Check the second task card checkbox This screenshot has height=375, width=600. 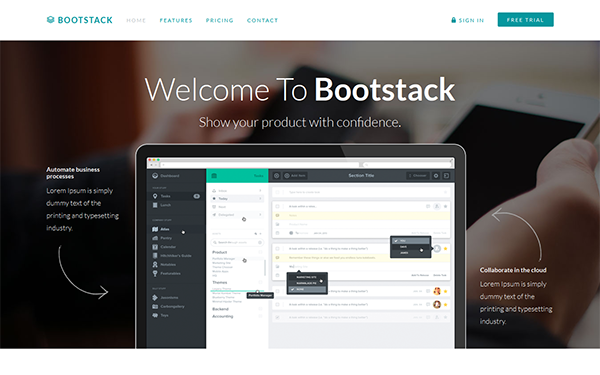[x=277, y=249]
